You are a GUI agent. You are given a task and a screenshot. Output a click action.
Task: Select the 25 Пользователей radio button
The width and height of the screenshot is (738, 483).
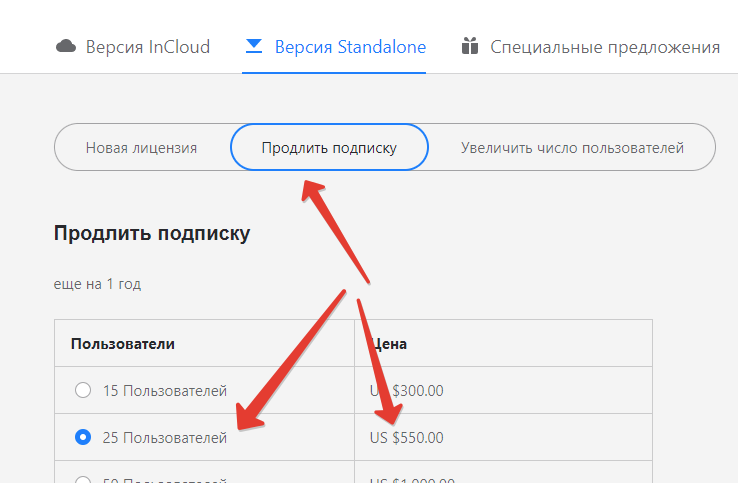[x=83, y=437]
